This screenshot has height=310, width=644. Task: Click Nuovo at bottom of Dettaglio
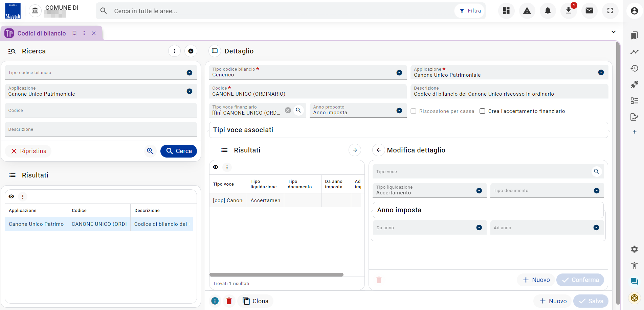pos(553,301)
